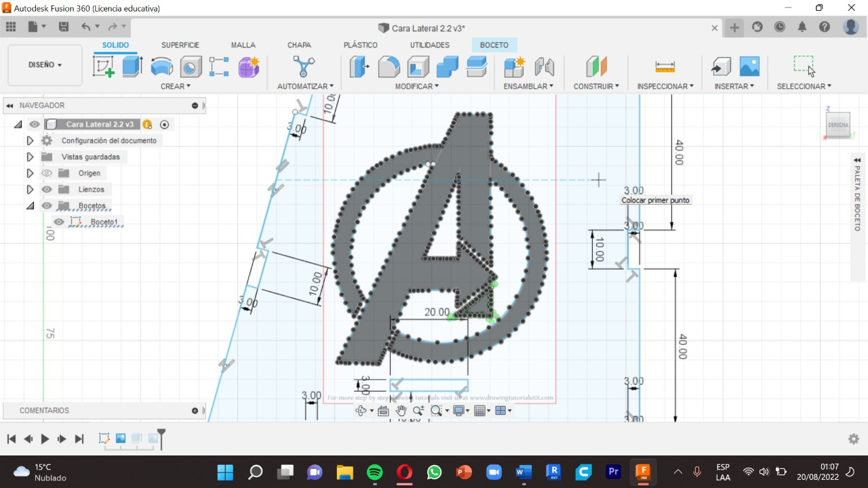Switch to the UTILIDADES tab

pyautogui.click(x=430, y=45)
